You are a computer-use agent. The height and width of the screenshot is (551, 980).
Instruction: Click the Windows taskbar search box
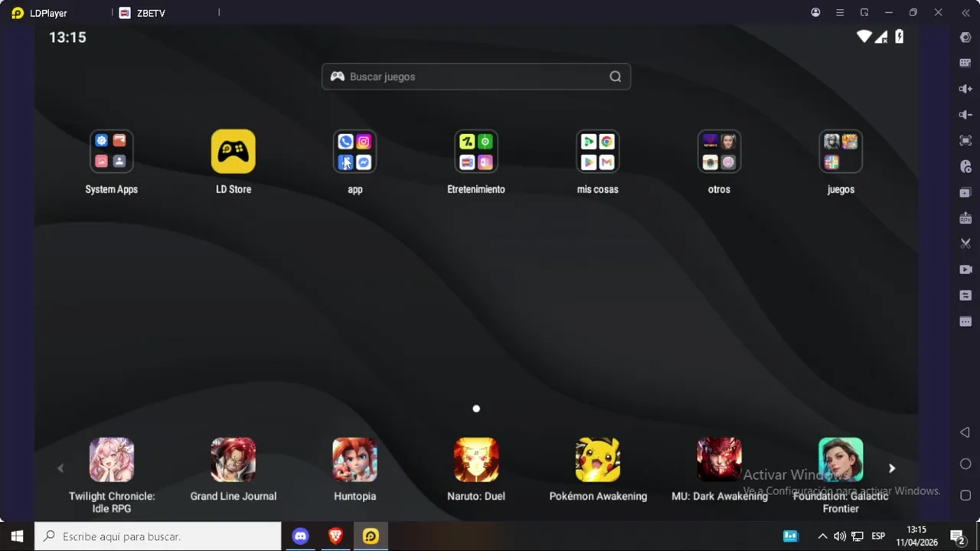tap(158, 536)
